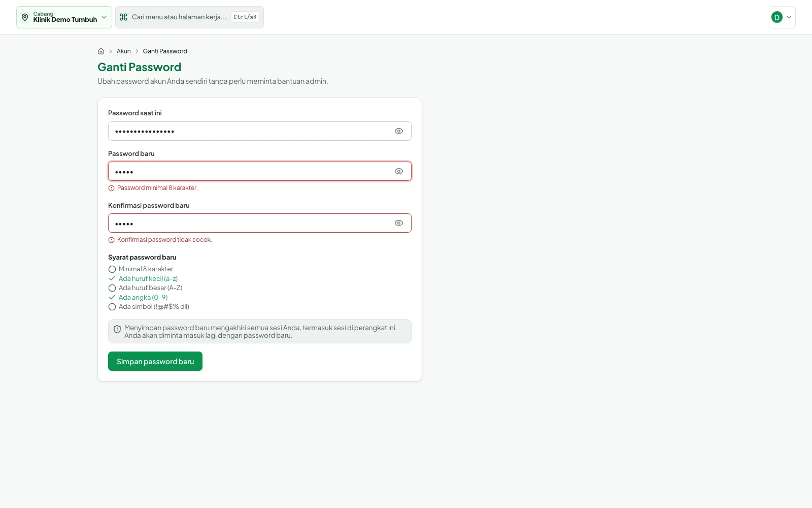
Task: Click the 'Ubah password akun Anda sendiri' description
Action: point(213,81)
